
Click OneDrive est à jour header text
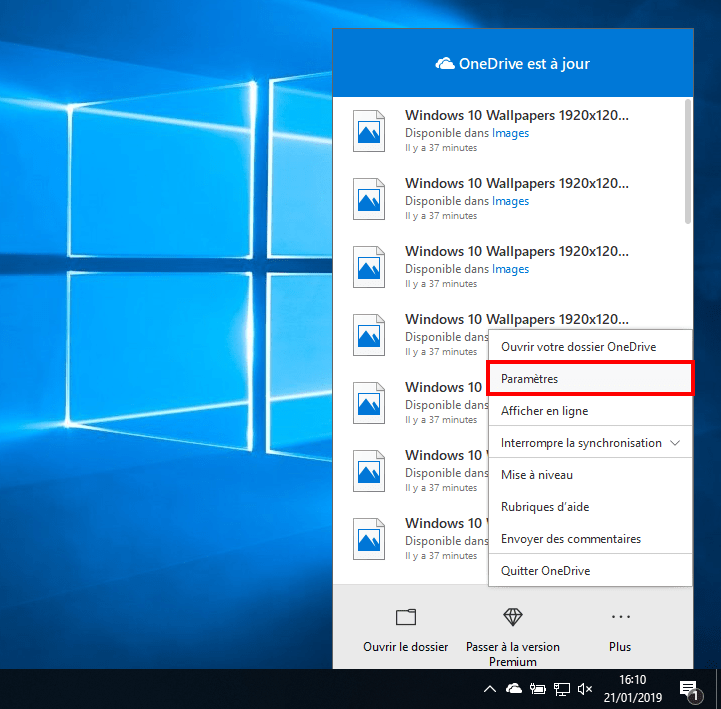click(524, 64)
